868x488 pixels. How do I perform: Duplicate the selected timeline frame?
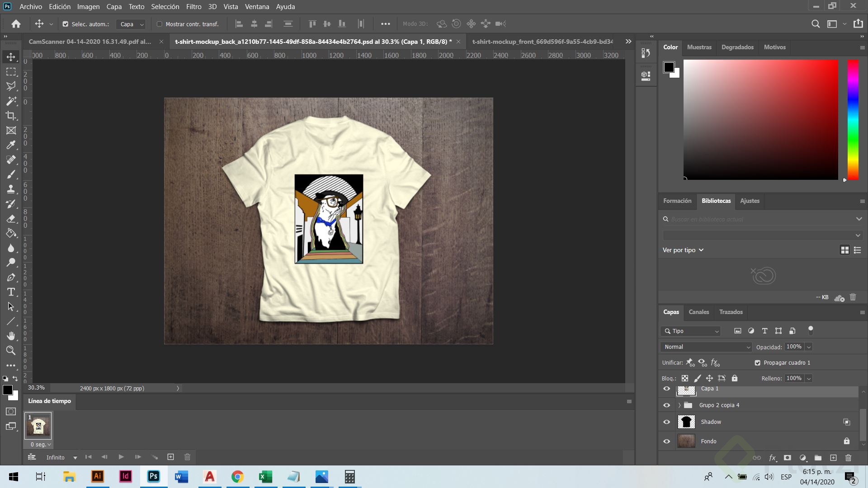[170, 457]
